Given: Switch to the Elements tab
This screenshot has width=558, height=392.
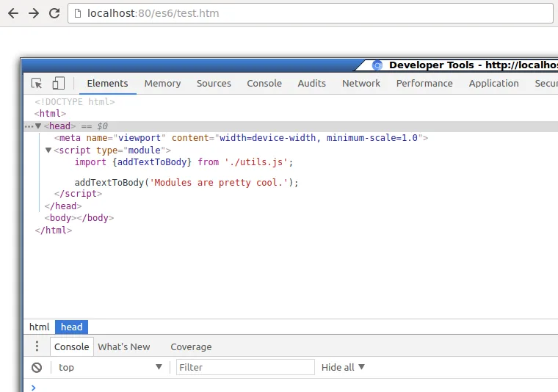Looking at the screenshot, I should click(x=107, y=83).
